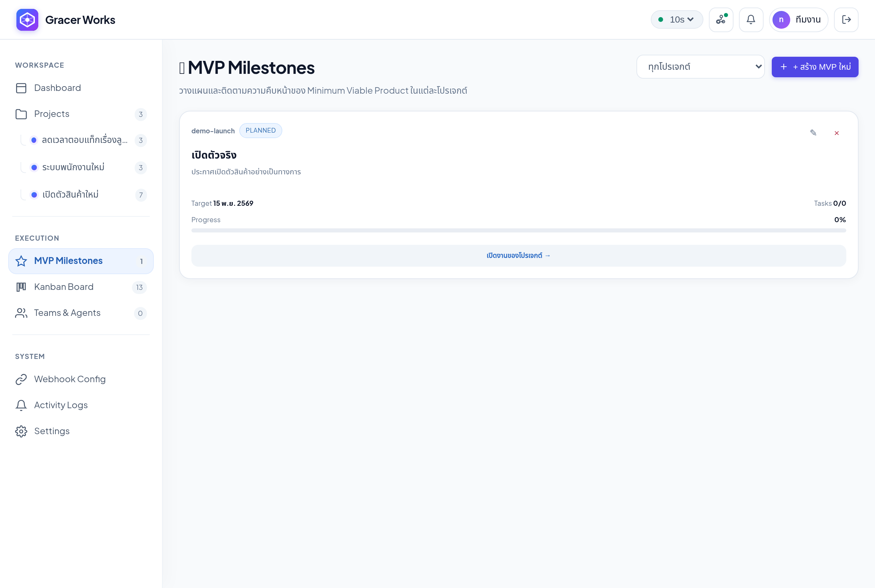Click target date 15 พ.ย. 2569
Viewport: 875px width, 588px height.
click(233, 203)
